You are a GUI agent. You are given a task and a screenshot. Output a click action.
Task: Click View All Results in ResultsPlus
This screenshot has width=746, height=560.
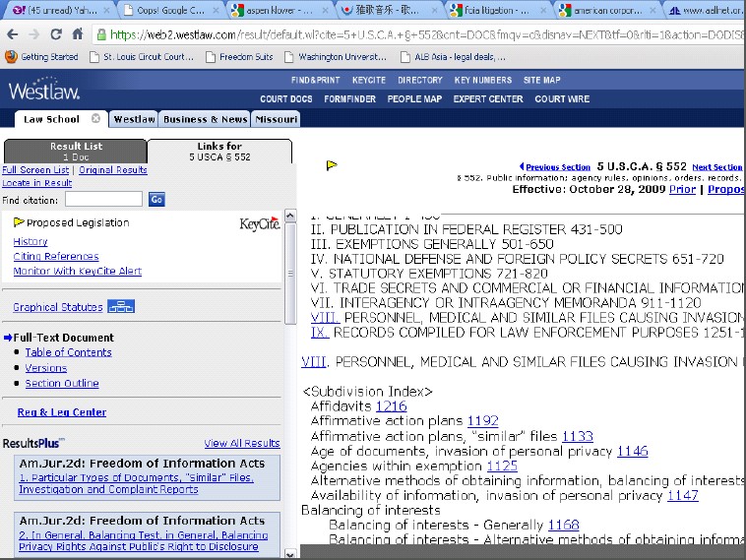click(242, 443)
